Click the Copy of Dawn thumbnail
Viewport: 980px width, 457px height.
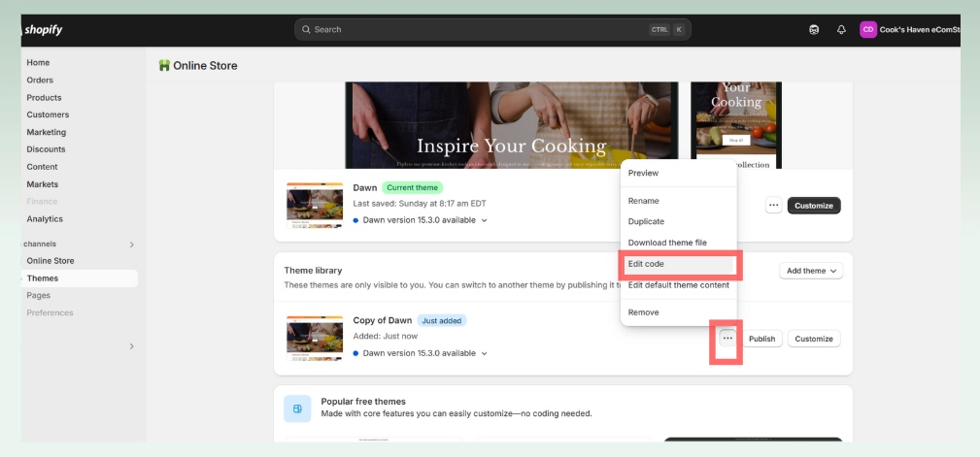click(x=315, y=339)
